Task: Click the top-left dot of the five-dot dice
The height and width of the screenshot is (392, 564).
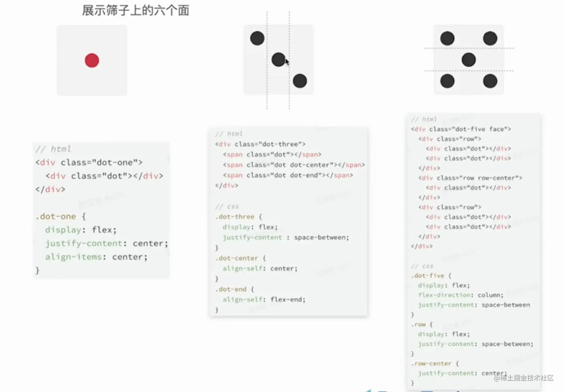Action: point(447,38)
